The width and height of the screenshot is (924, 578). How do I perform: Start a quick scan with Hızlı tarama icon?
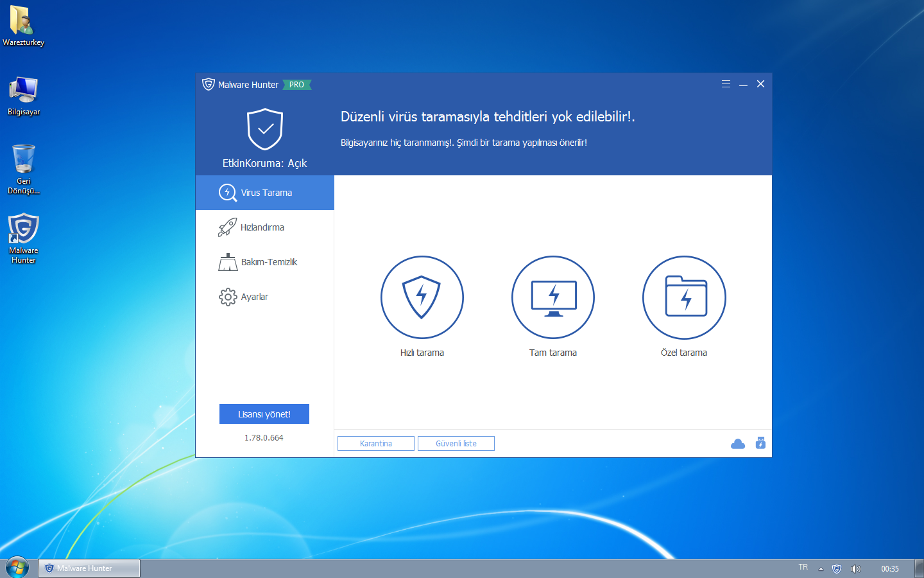422,297
